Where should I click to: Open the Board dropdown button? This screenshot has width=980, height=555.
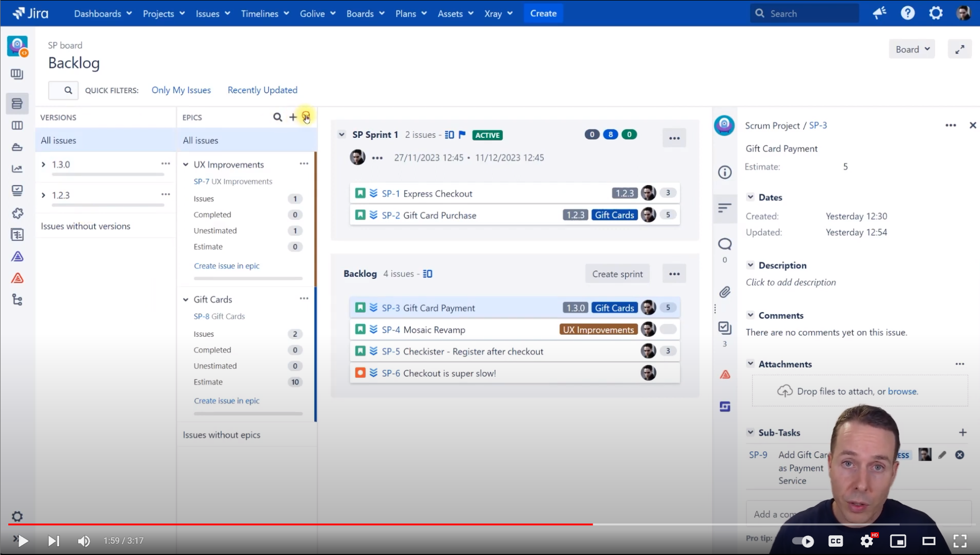tap(912, 49)
